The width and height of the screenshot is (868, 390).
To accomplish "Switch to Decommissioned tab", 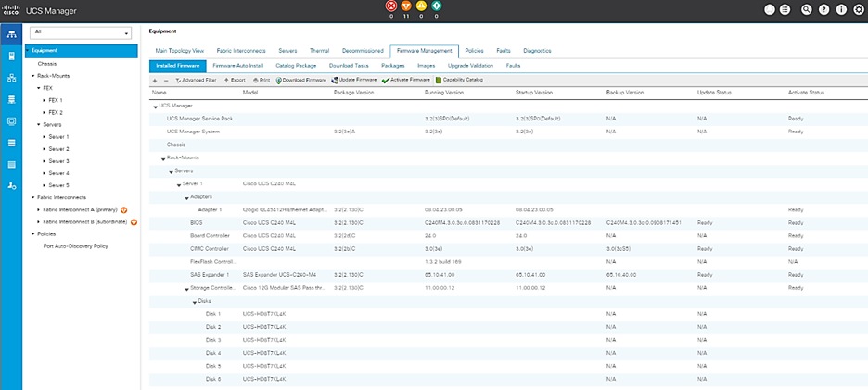I will (x=363, y=51).
